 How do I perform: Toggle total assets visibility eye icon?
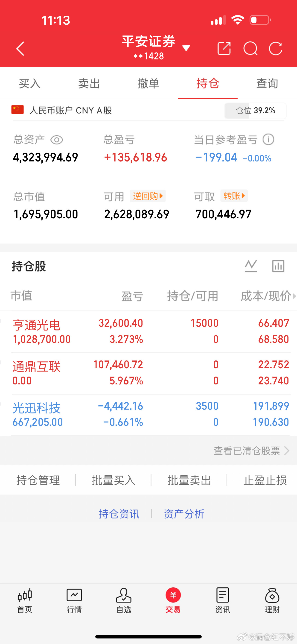(x=57, y=140)
